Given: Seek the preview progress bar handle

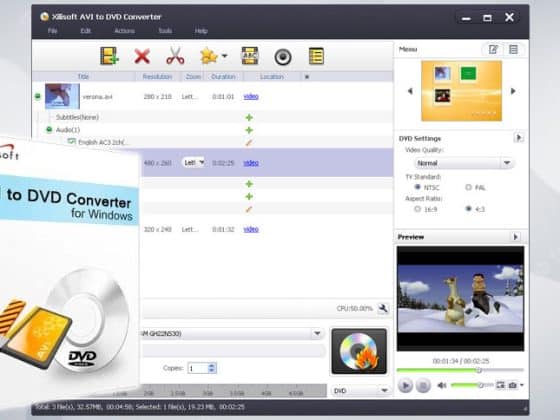Looking at the screenshot, I should click(x=480, y=370).
